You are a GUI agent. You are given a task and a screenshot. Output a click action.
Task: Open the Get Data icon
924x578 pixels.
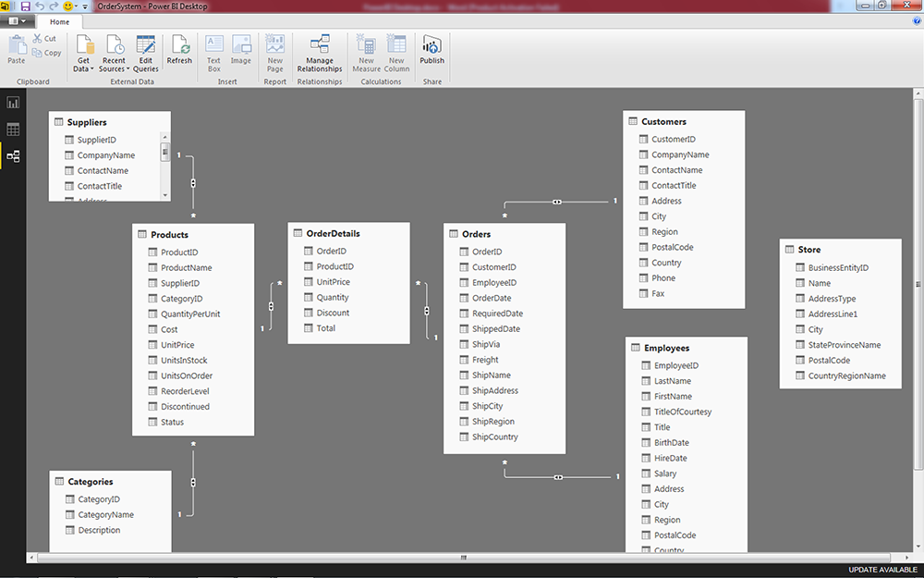(x=85, y=44)
